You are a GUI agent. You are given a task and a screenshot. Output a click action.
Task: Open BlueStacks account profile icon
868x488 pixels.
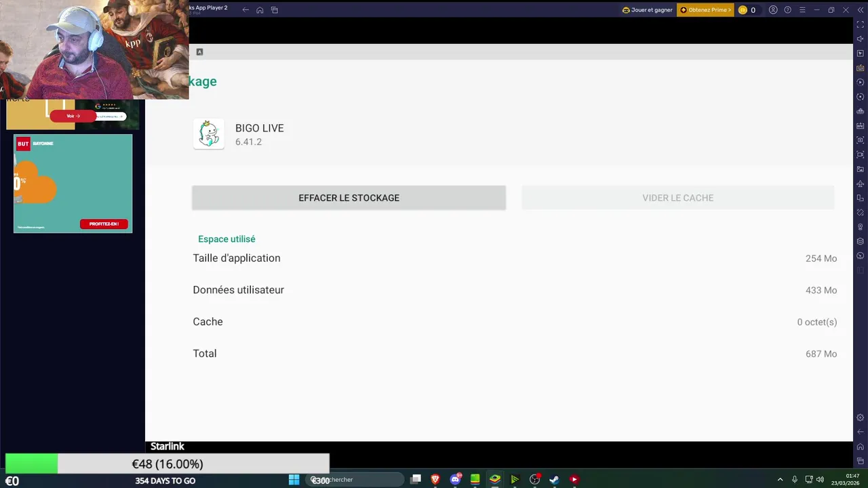773,10
